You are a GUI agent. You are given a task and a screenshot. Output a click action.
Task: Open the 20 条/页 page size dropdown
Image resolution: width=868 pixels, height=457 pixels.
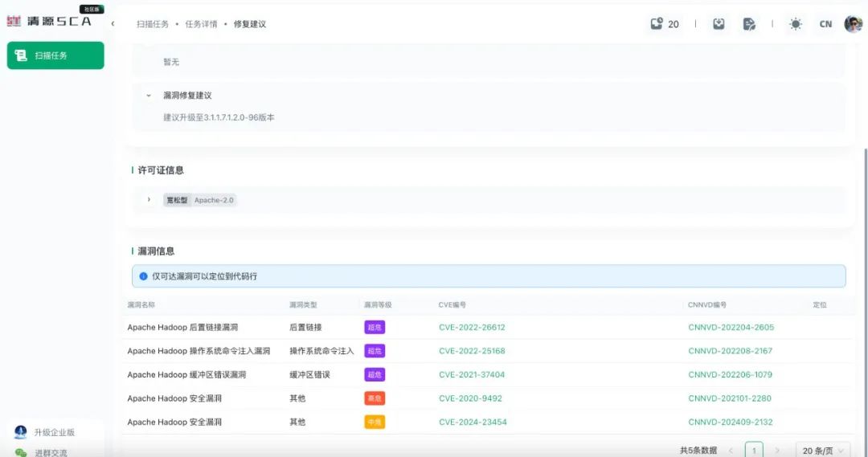pos(823,451)
